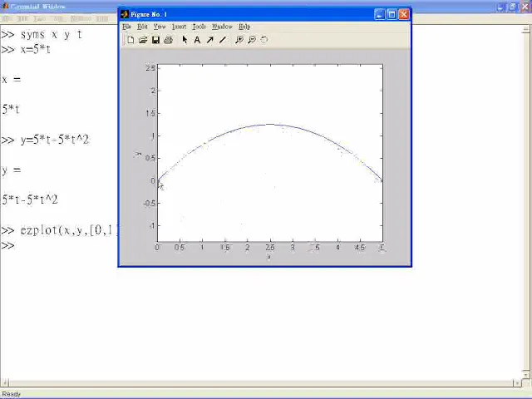This screenshot has height=399, width=532.
Task: Click the 'syms x y t' command line
Action: point(42,35)
